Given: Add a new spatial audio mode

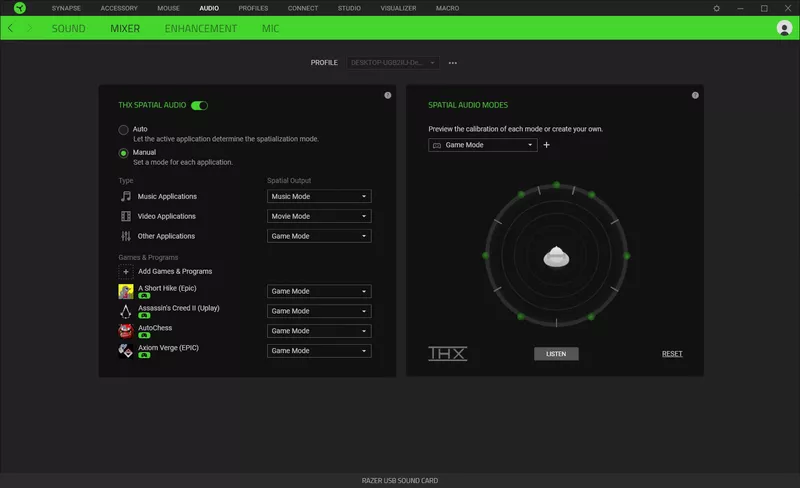Looking at the screenshot, I should [546, 145].
